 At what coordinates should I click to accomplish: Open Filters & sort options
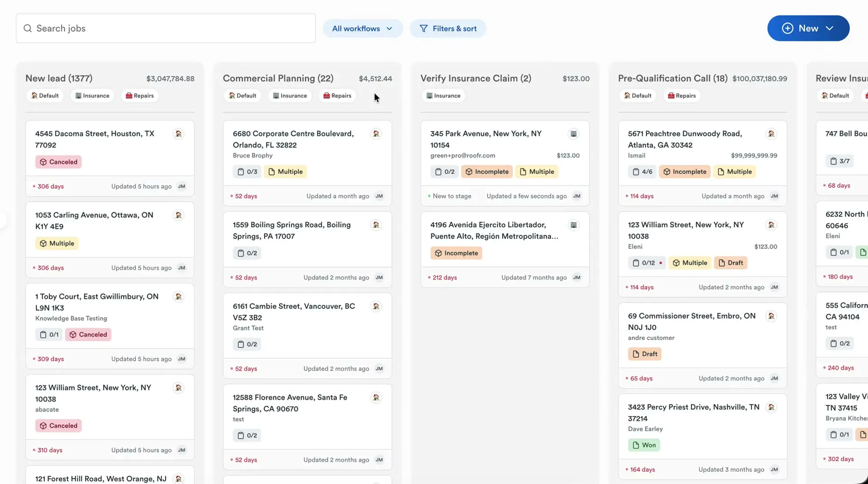[x=448, y=28]
